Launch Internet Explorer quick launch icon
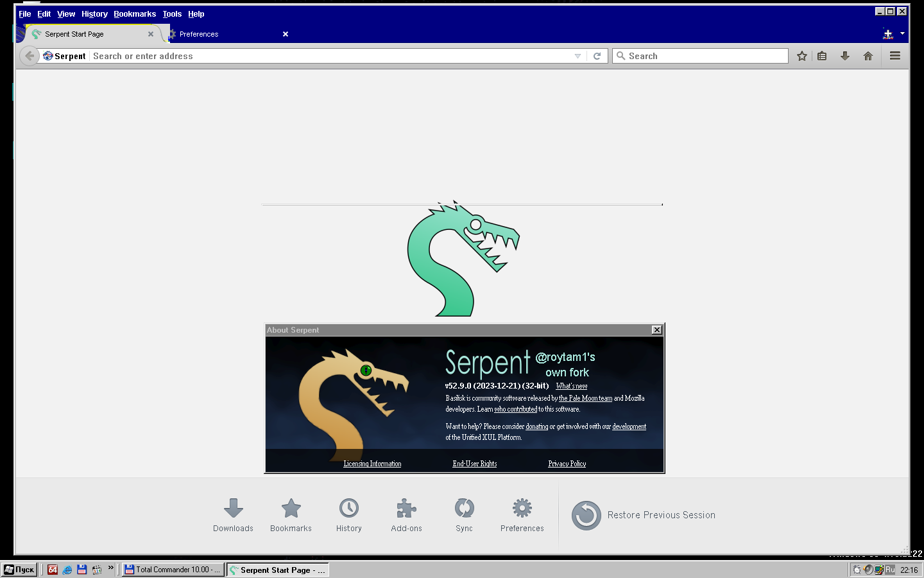924x578 pixels. 67,570
